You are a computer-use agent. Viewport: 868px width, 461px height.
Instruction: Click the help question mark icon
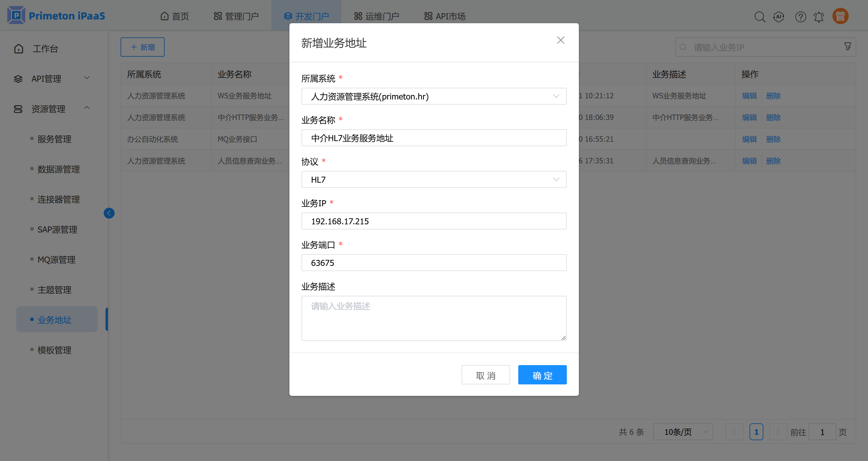[x=800, y=17]
